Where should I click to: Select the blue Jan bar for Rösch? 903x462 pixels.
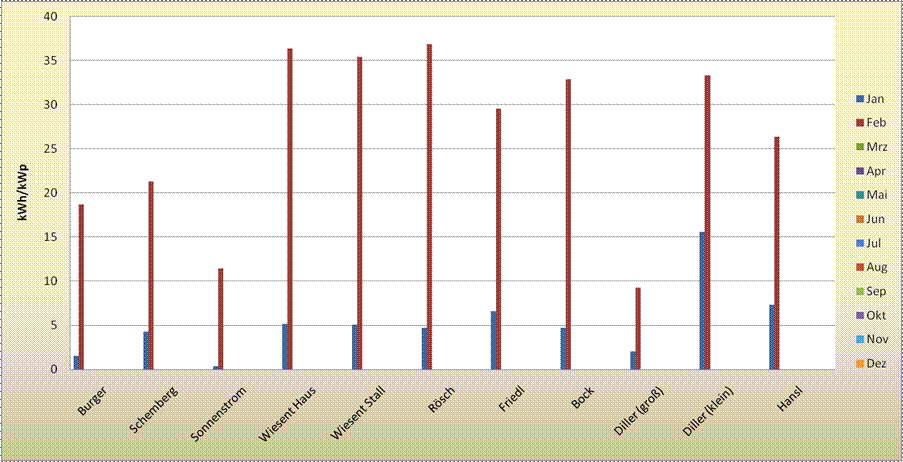point(424,349)
